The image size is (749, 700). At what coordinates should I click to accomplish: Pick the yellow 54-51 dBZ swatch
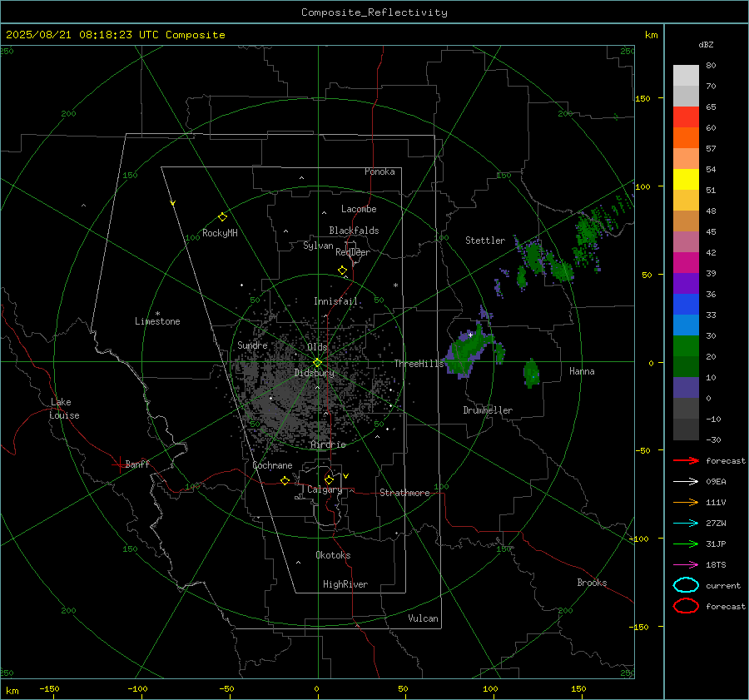coord(686,180)
